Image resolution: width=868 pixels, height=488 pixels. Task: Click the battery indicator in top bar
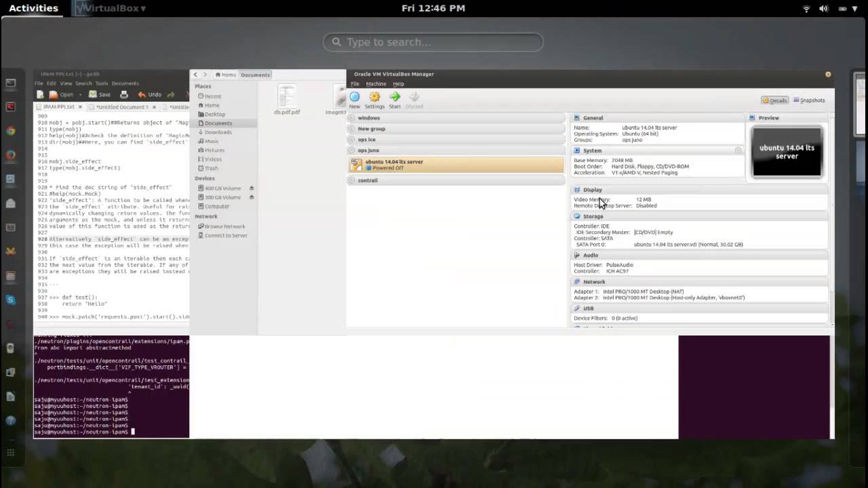click(x=842, y=9)
